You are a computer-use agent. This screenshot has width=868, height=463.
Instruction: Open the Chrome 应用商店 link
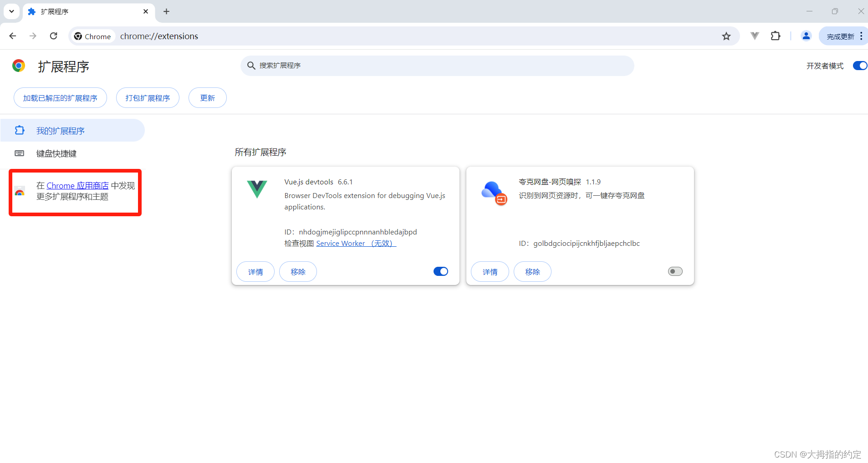click(77, 186)
